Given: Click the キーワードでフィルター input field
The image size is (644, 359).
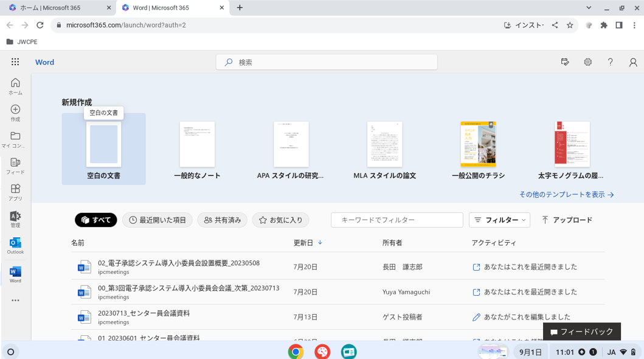Looking at the screenshot, I should coord(397,220).
